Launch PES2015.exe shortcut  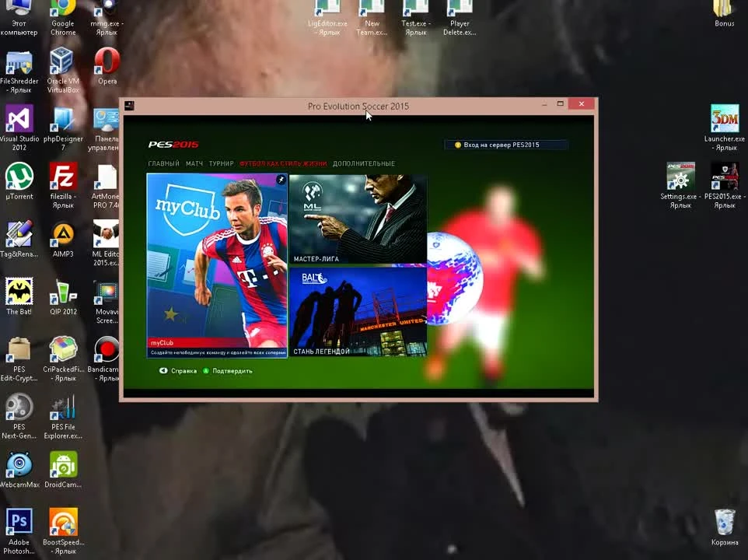(725, 185)
